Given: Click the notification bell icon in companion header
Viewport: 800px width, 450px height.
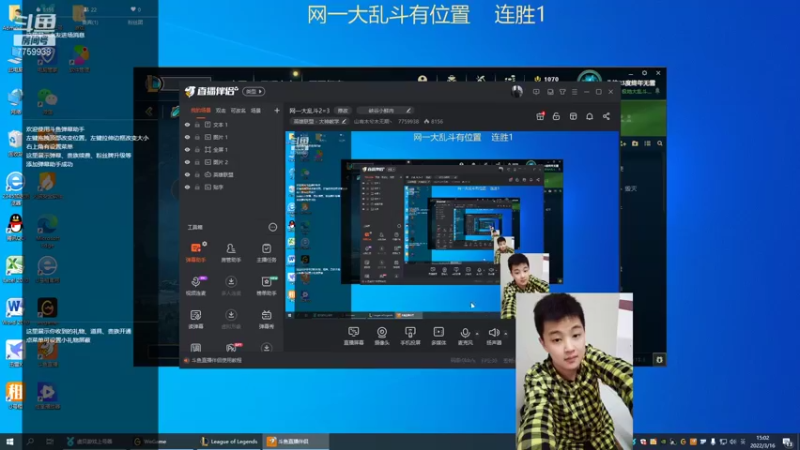Looking at the screenshot, I should [589, 116].
